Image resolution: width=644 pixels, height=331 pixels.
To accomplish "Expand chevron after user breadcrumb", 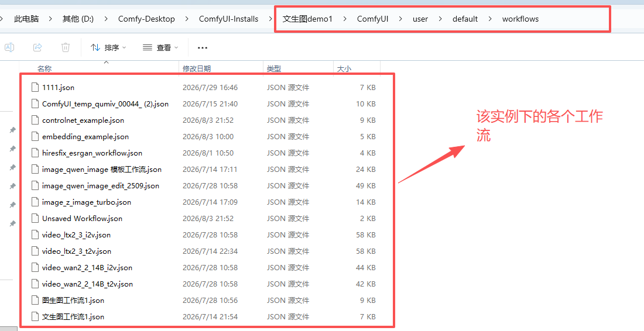I will [440, 19].
